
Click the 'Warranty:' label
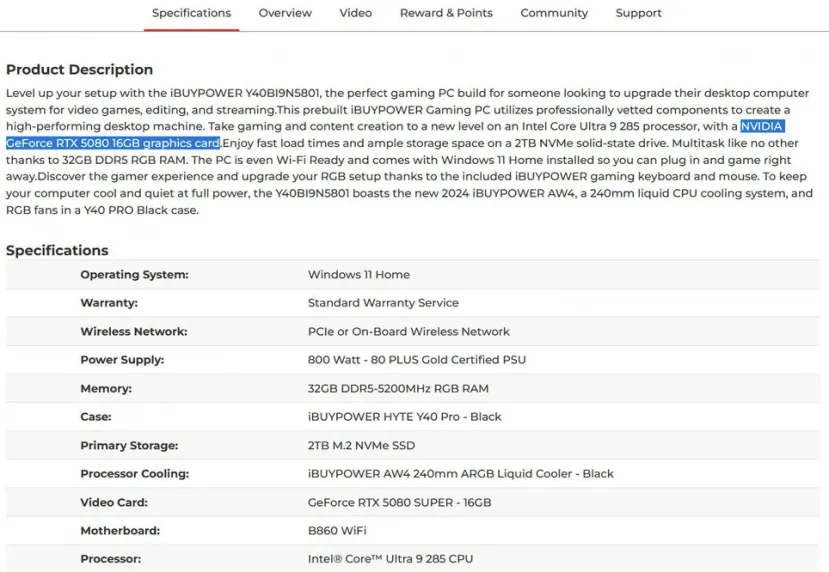tap(109, 303)
